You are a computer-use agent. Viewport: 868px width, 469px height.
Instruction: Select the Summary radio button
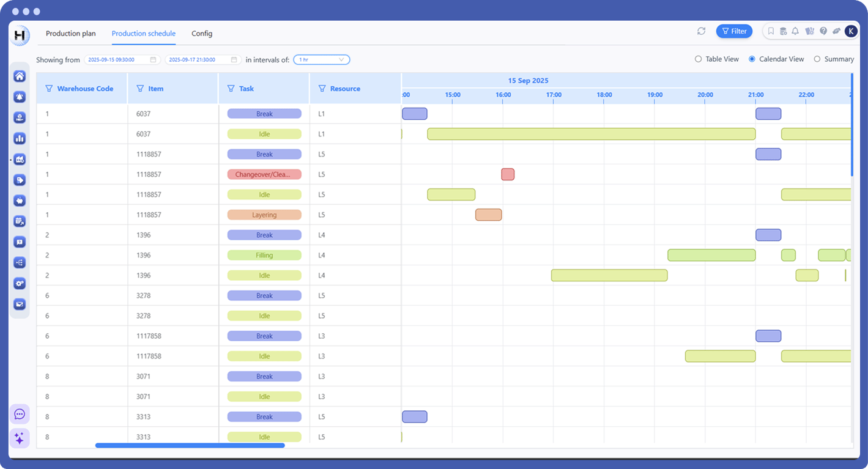(817, 59)
